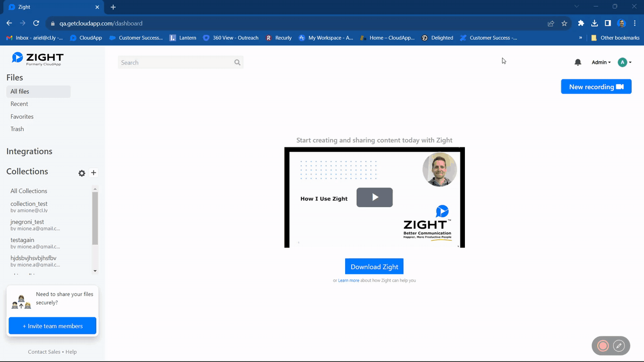
Task: Reload the page
Action: [36, 23]
